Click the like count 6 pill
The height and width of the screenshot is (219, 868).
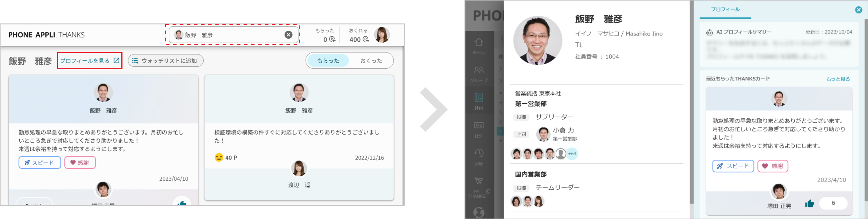(x=833, y=203)
